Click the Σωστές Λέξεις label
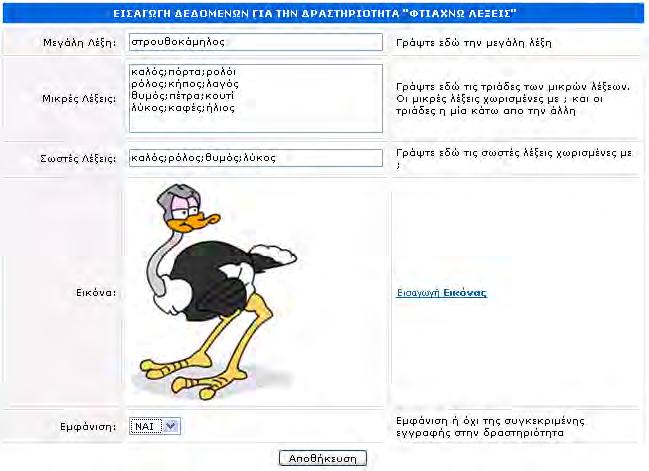This screenshot has width=649, height=471. pos(78,159)
